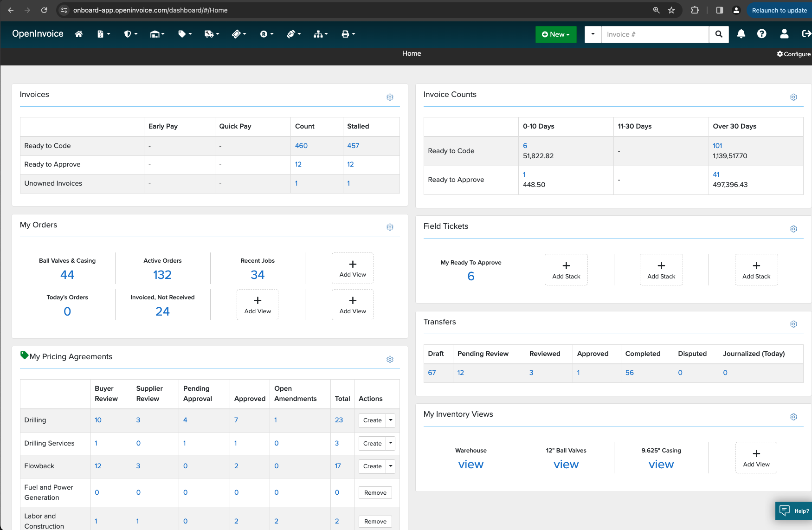The height and width of the screenshot is (530, 812).
Task: Click the logout arrow icon
Action: [x=806, y=34]
